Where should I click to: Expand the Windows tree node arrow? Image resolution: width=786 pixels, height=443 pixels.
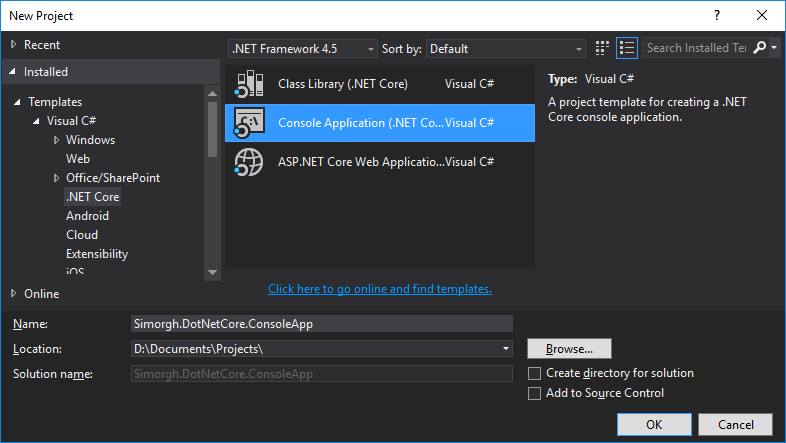tap(57, 140)
